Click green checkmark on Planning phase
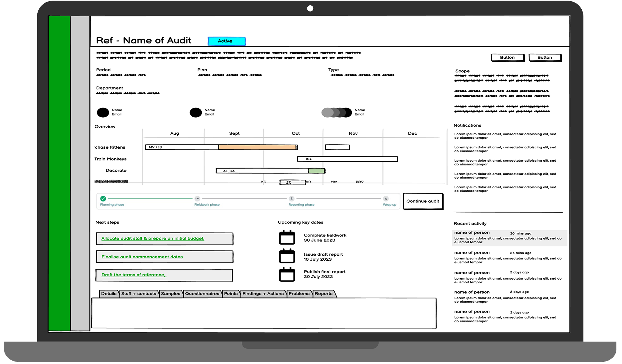This screenshot has height=364, width=622. click(103, 199)
